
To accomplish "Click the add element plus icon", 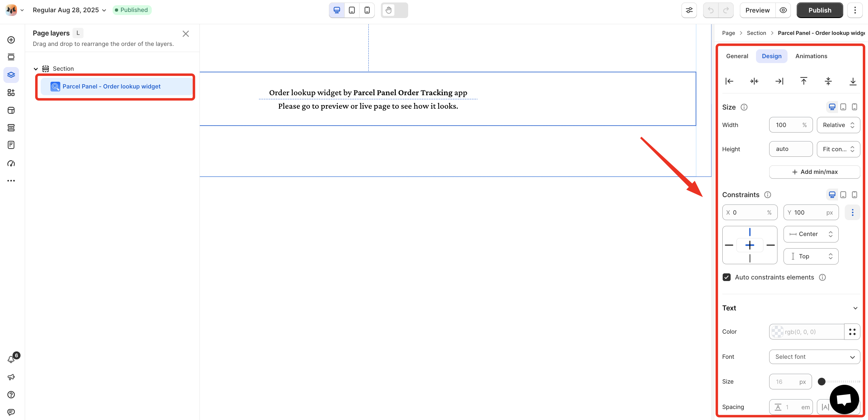I will (11, 40).
